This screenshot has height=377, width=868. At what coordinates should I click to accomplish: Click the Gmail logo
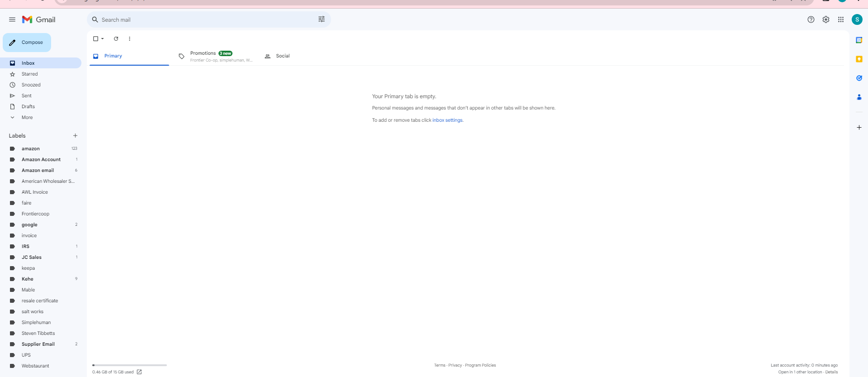pos(39,19)
